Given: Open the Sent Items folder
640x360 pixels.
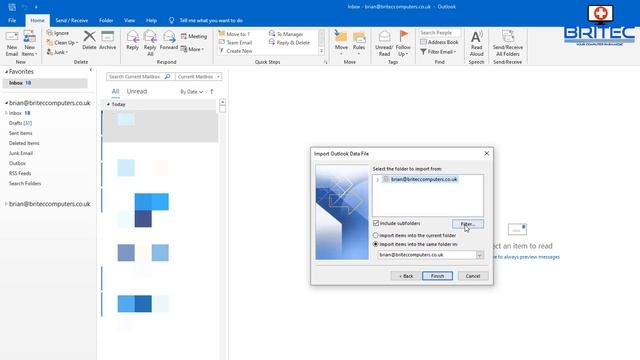Looking at the screenshot, I should [x=20, y=133].
